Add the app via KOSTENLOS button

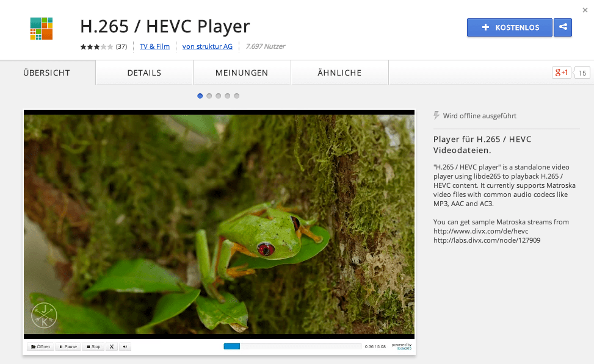tap(510, 27)
